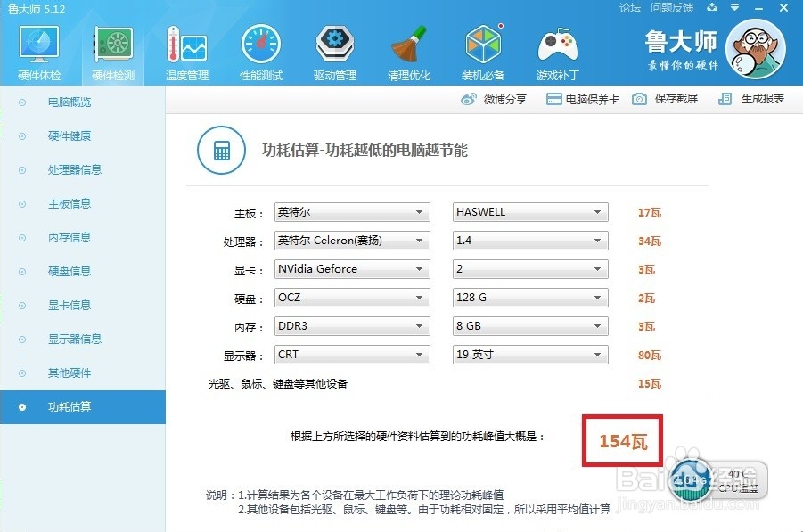Close the 鲁大师 window
The width and height of the screenshot is (803, 532).
point(784,8)
